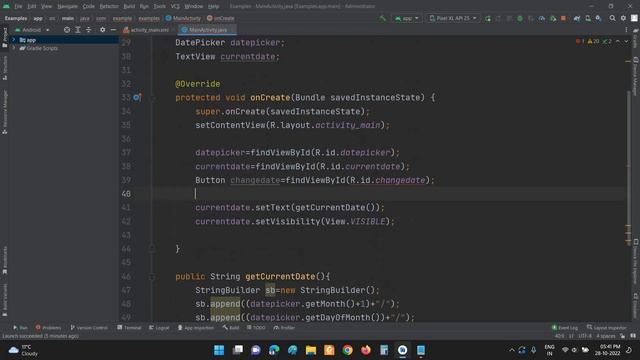640x360 pixels.
Task: Open the Terminal tool window
Action: 129,328
